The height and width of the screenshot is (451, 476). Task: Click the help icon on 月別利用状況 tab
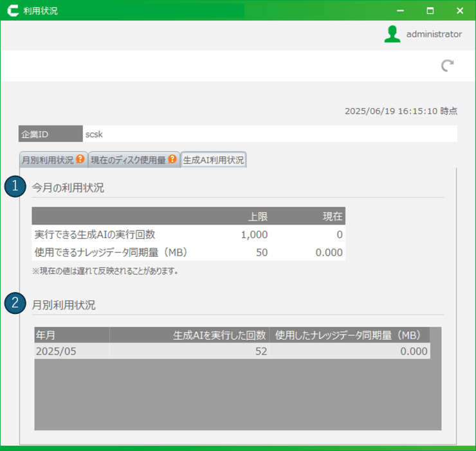click(80, 160)
